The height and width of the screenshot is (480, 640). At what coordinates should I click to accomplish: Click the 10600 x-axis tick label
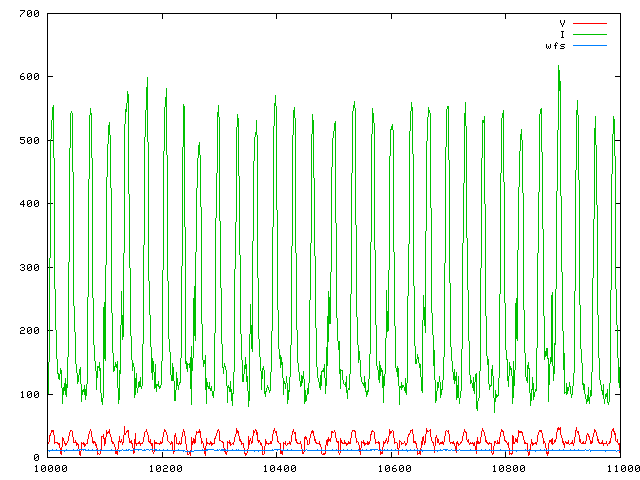392,468
